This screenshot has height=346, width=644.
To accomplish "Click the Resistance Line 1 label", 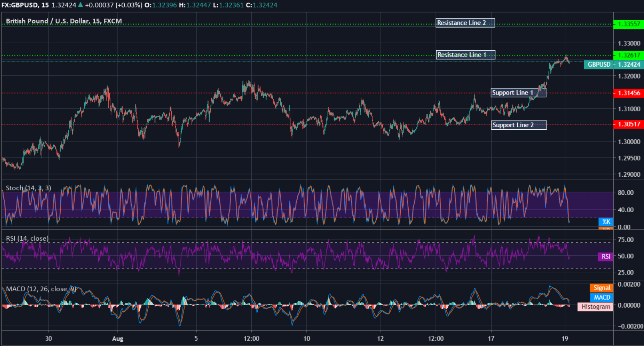I will point(465,55).
